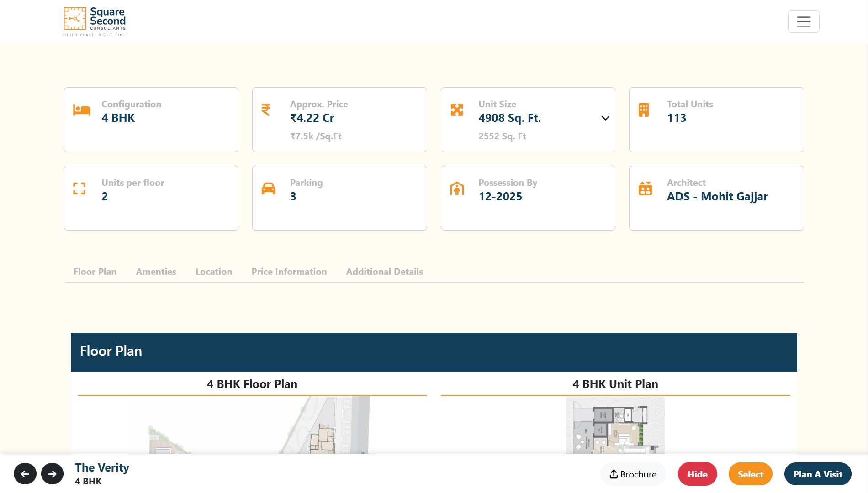868x493 pixels.
Task: Go to previous property with left arrow
Action: pyautogui.click(x=25, y=474)
